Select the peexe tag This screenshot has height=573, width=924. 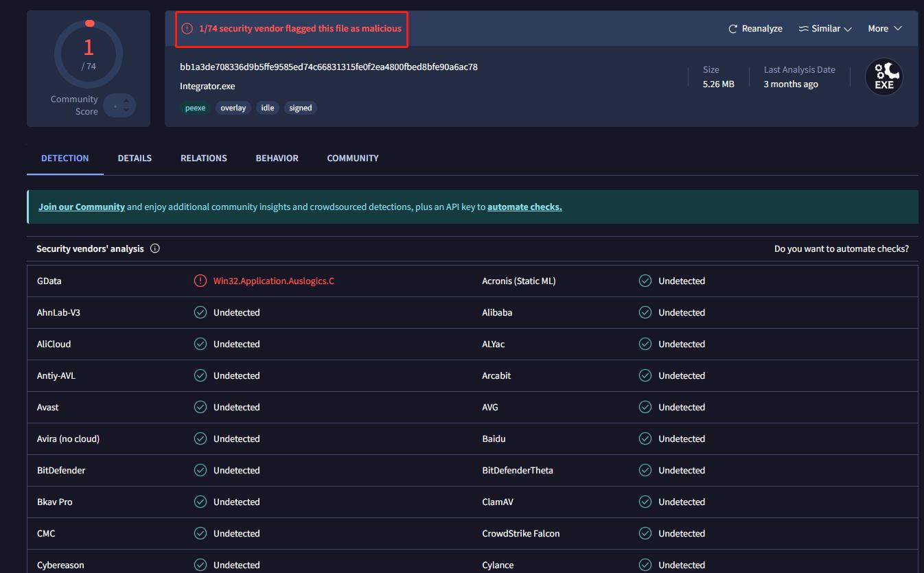(x=195, y=108)
